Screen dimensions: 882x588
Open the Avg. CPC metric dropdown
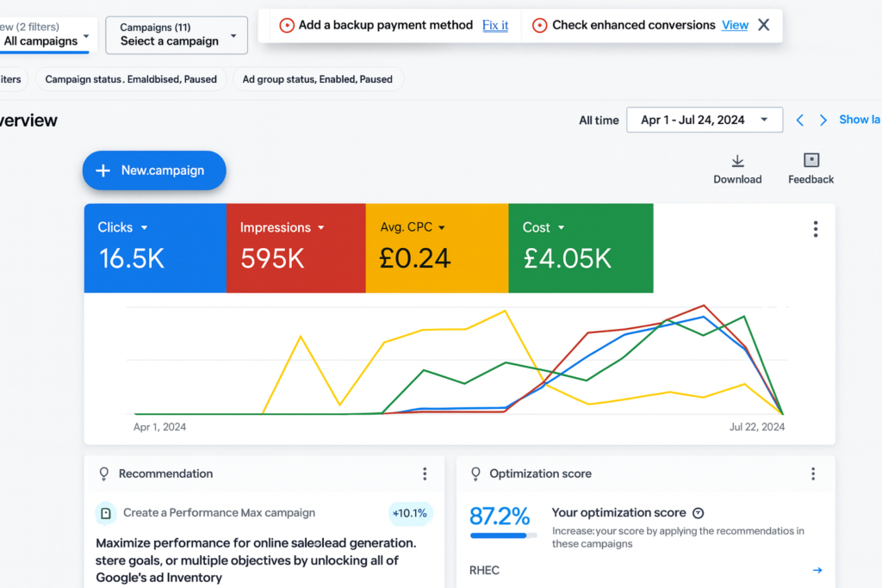tap(442, 228)
